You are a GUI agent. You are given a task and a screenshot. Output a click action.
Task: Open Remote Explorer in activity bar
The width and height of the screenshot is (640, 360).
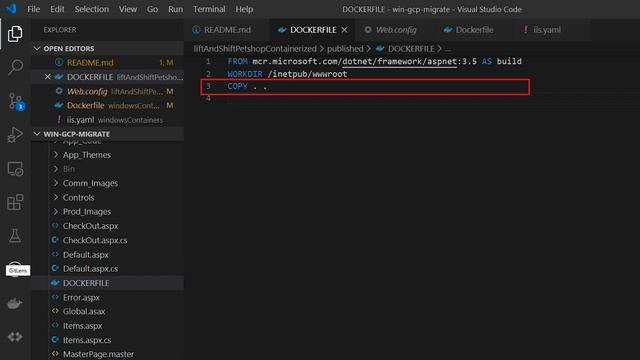15,169
